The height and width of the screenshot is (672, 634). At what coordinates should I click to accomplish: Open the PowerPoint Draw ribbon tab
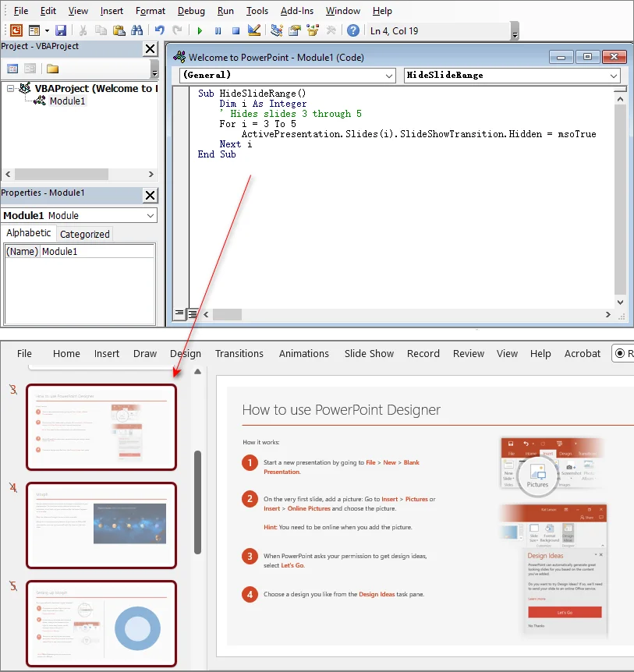145,354
